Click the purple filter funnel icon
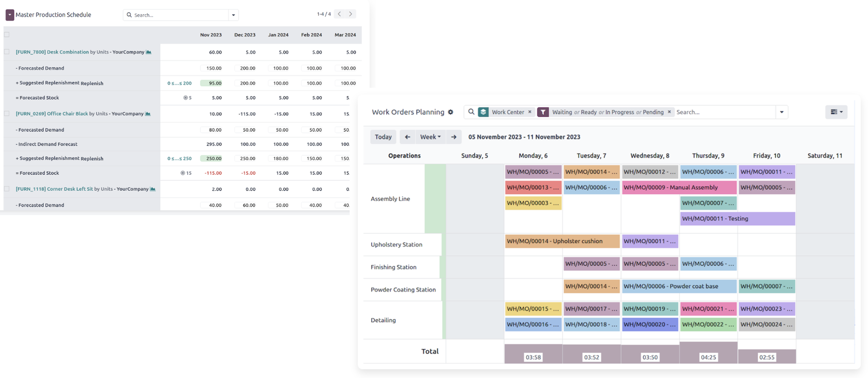The width and height of the screenshot is (868, 378). pos(543,112)
